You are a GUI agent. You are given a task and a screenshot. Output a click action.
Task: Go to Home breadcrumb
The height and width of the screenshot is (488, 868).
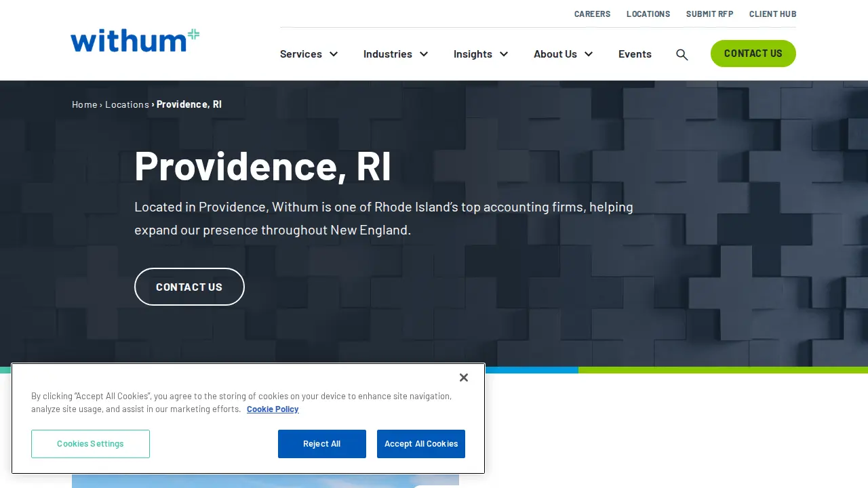(85, 104)
